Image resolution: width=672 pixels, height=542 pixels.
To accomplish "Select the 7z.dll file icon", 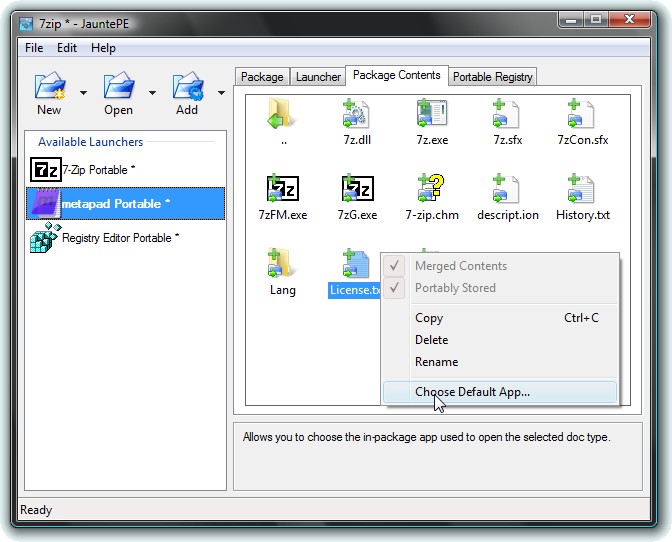I will pos(357,114).
